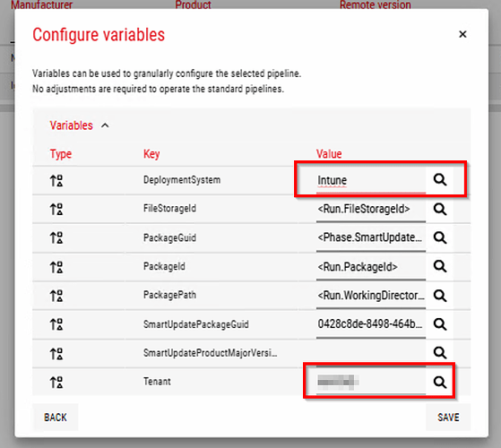Close the Configure variables dialog

462,34
